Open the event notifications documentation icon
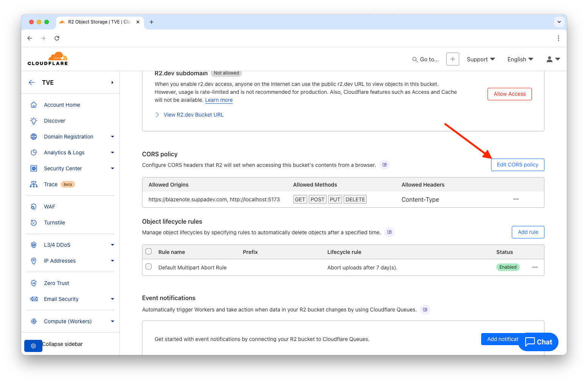 click(x=425, y=310)
